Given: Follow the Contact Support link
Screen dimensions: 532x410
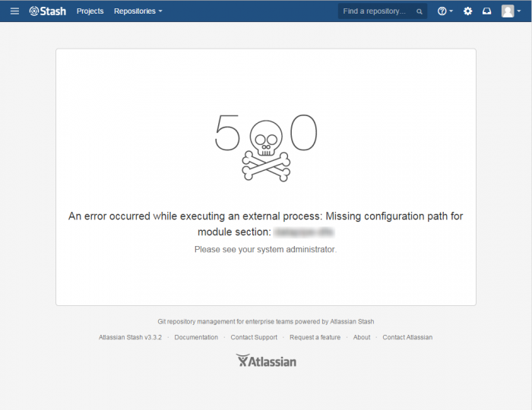Looking at the screenshot, I should tap(254, 337).
